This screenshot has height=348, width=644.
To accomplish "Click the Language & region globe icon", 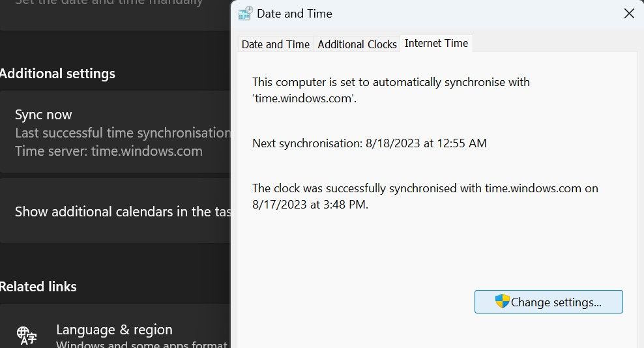I will (27, 335).
